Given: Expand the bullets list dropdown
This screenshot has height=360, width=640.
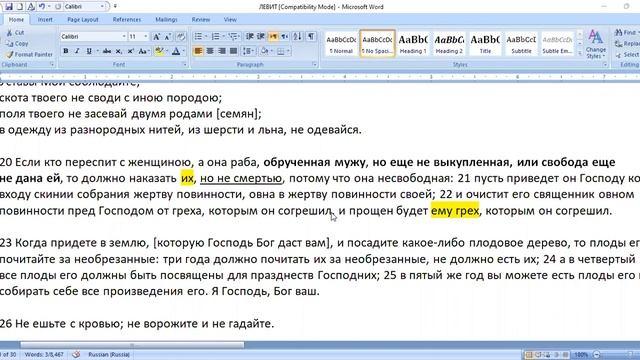Looking at the screenshot, I should (205, 37).
